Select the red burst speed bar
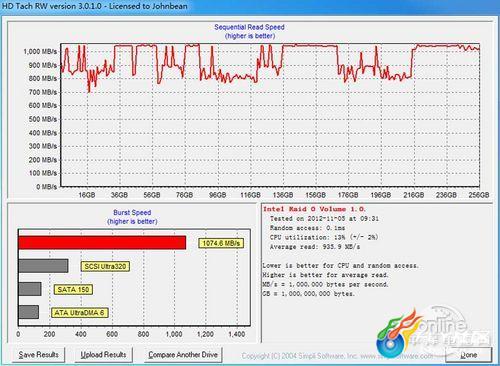This screenshot has width=500, height=366. coord(102,243)
